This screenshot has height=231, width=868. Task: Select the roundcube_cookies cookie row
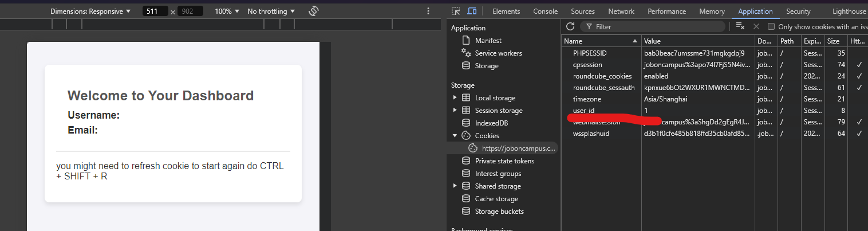[x=715, y=76]
